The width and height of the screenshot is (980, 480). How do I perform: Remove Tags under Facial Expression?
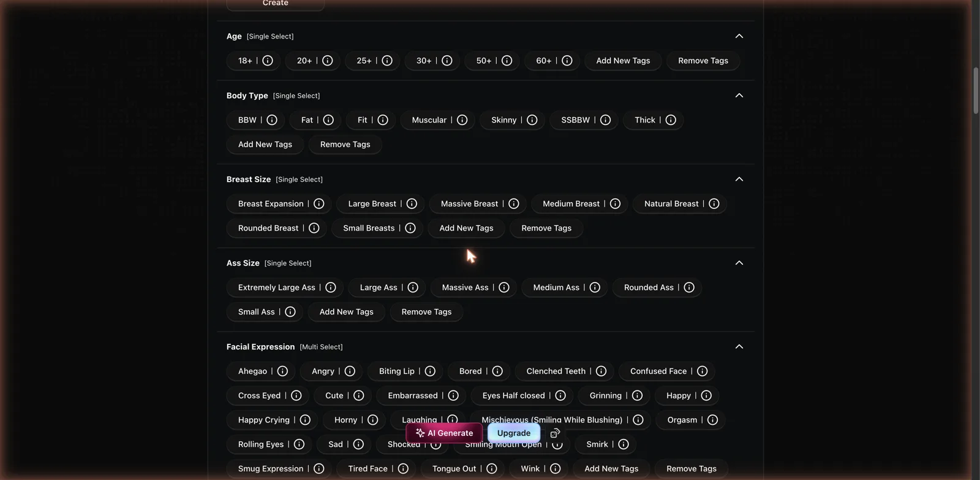[x=692, y=468]
